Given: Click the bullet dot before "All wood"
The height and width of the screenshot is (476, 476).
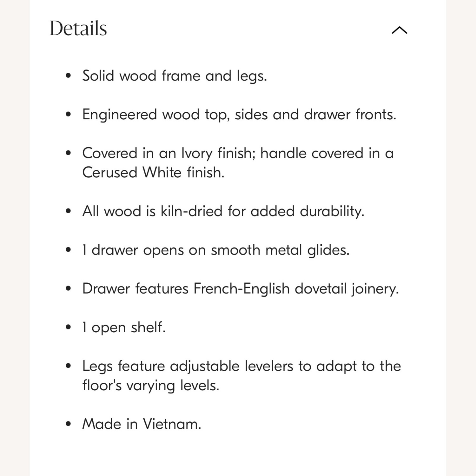Looking at the screenshot, I should pos(68,211).
